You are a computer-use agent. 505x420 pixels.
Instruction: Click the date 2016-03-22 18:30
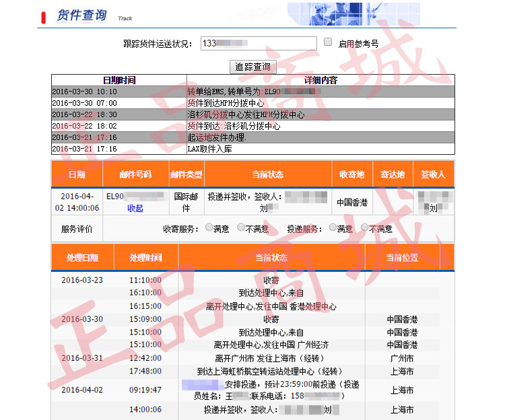tap(85, 114)
